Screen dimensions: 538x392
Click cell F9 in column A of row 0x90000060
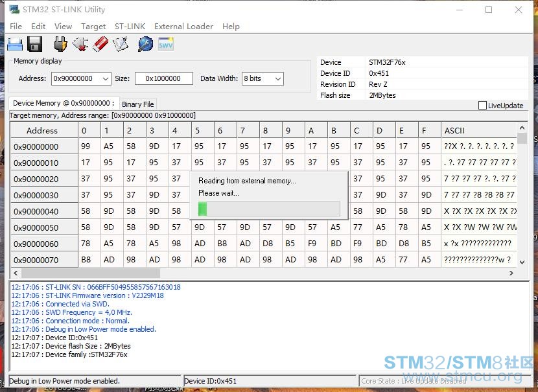(x=316, y=244)
